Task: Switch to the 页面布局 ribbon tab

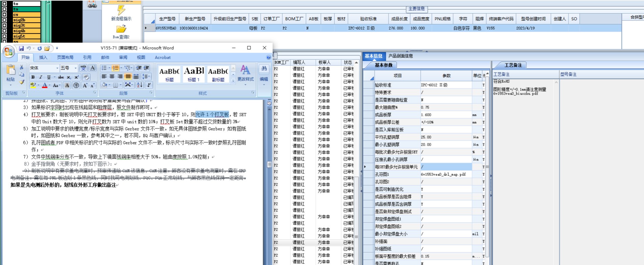Action: (x=65, y=58)
